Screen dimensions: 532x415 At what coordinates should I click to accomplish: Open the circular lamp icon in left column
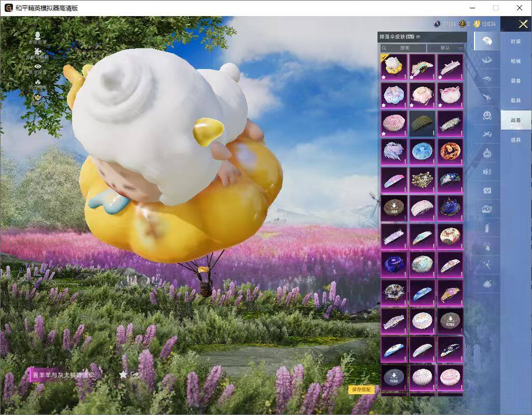pyautogui.click(x=37, y=98)
